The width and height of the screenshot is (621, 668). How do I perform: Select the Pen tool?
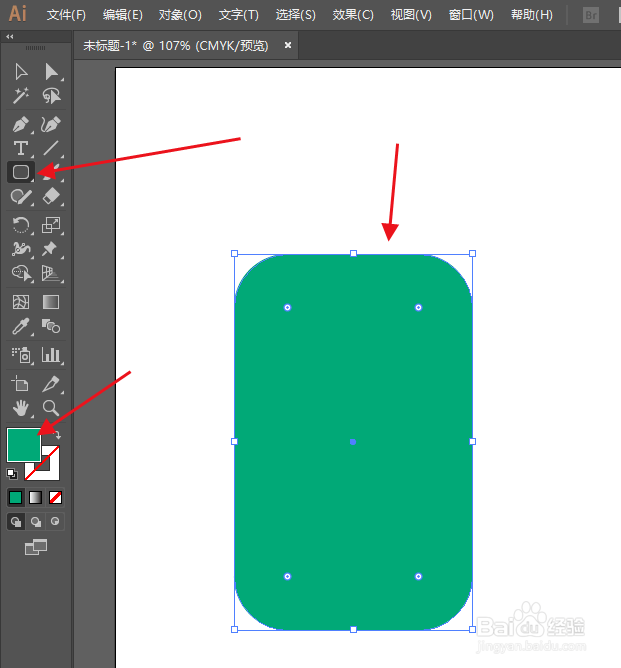[x=21, y=124]
